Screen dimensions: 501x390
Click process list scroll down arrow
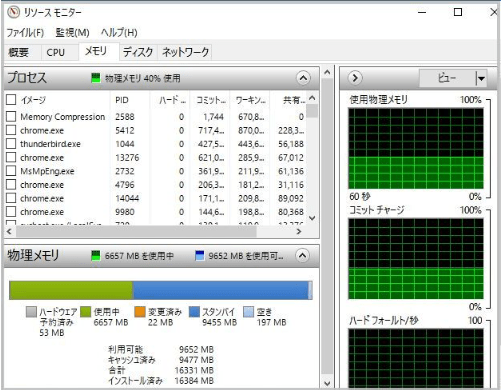point(312,218)
